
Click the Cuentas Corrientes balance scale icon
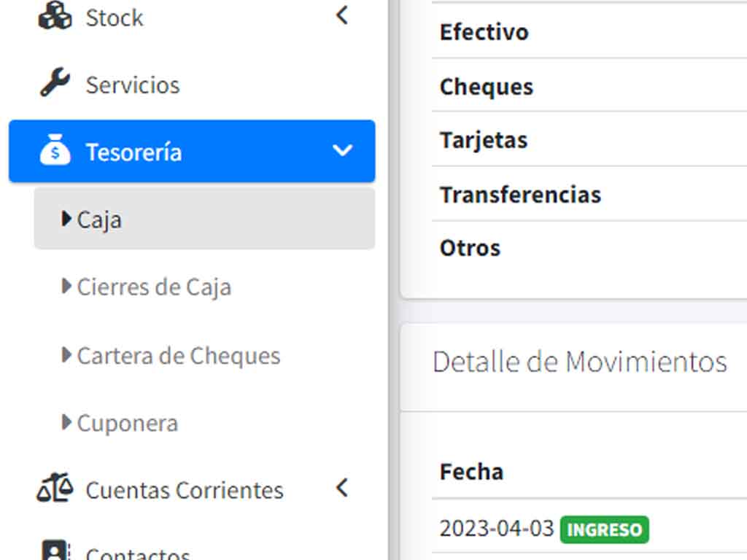click(x=55, y=488)
